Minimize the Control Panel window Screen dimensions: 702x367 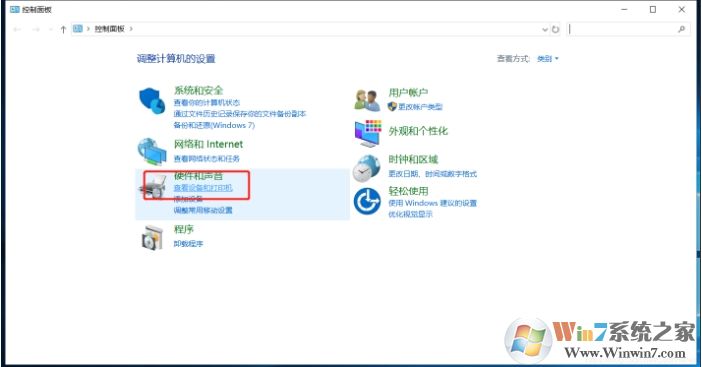(625, 9)
